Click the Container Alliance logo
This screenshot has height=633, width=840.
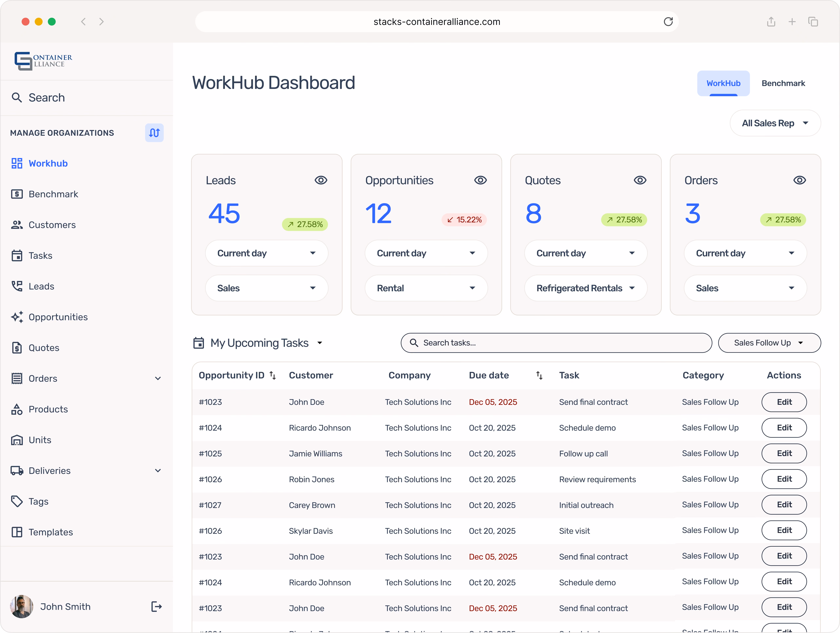pyautogui.click(x=43, y=61)
